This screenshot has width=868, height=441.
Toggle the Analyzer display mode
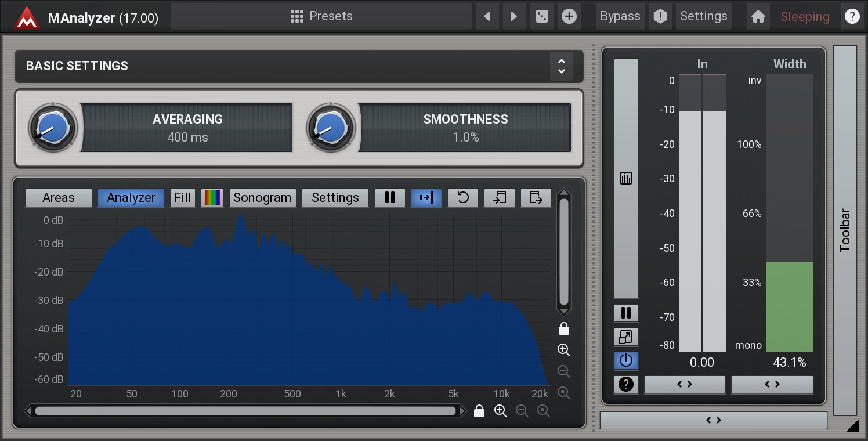click(x=131, y=198)
